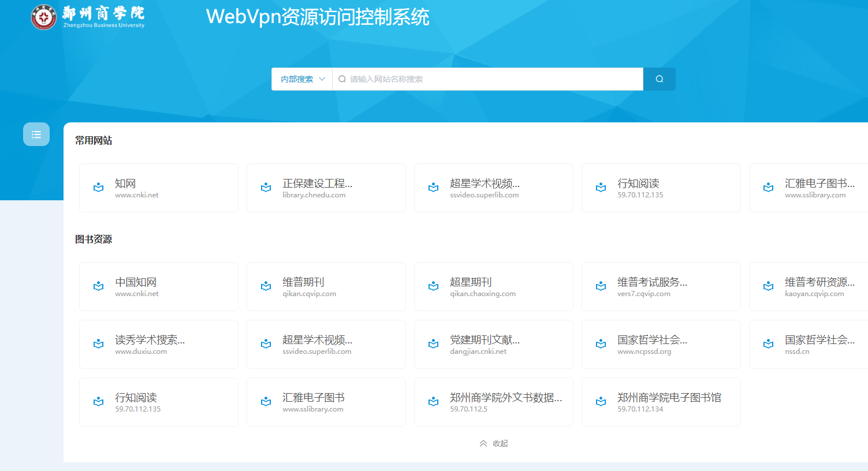Collapse the list with 收起
Image resolution: width=868 pixels, height=471 pixels.
[494, 443]
